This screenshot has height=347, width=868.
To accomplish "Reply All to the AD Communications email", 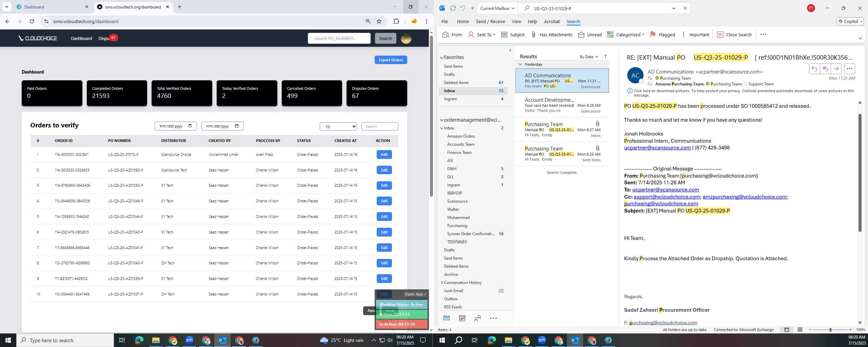I will coord(825,69).
